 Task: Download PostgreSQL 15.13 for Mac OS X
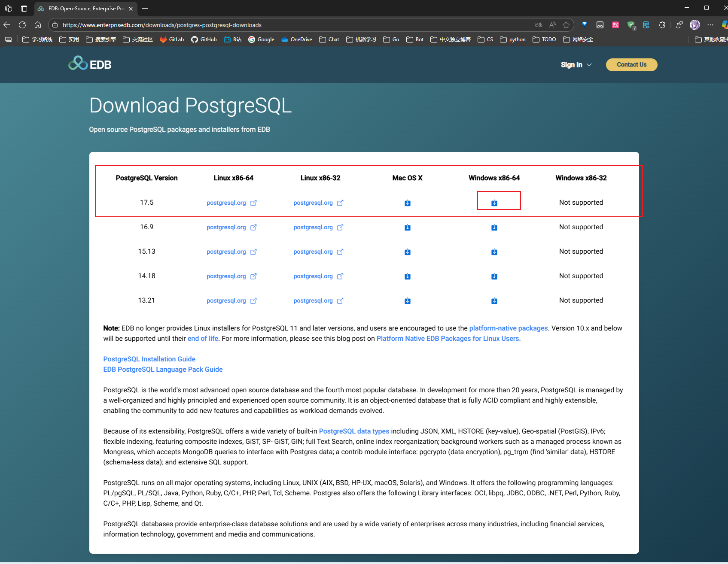click(x=408, y=252)
